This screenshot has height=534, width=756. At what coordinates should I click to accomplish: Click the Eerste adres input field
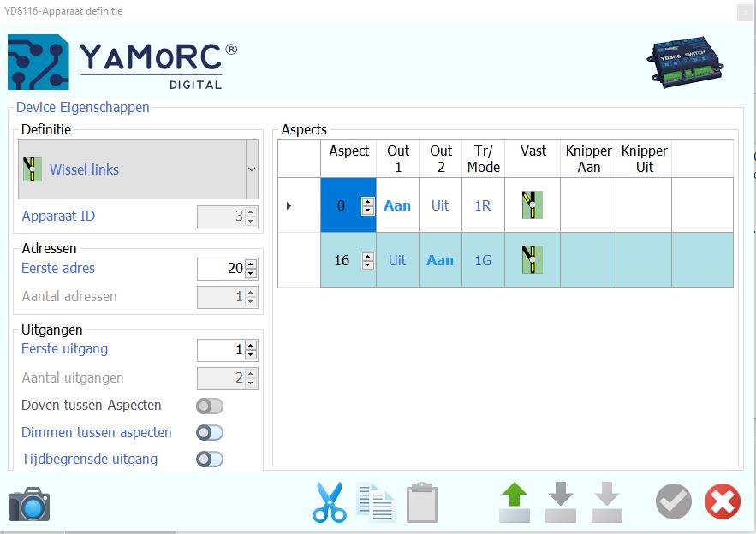click(x=221, y=269)
